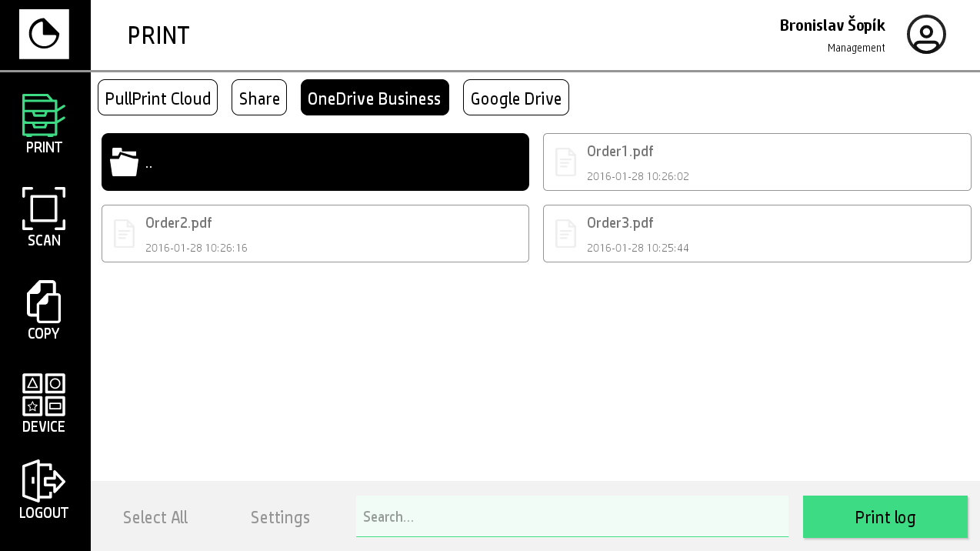Click the app logo in the top-left corner

[x=44, y=34]
